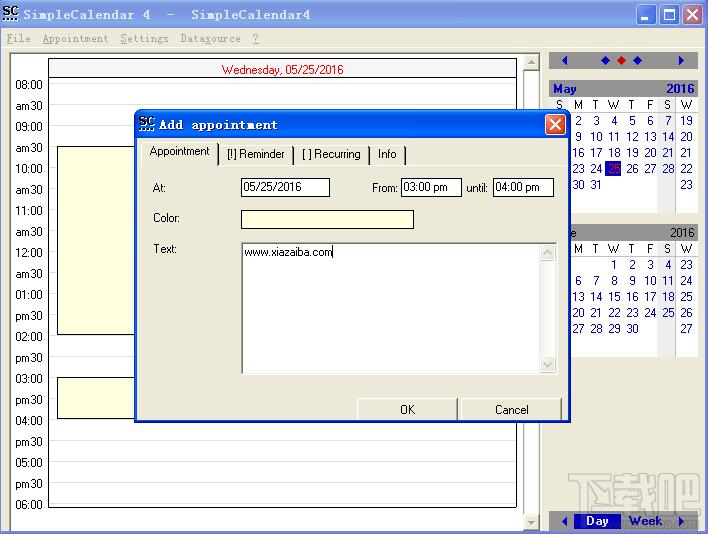Click the red diamond today marker
The width and height of the screenshot is (708, 534).
622,60
